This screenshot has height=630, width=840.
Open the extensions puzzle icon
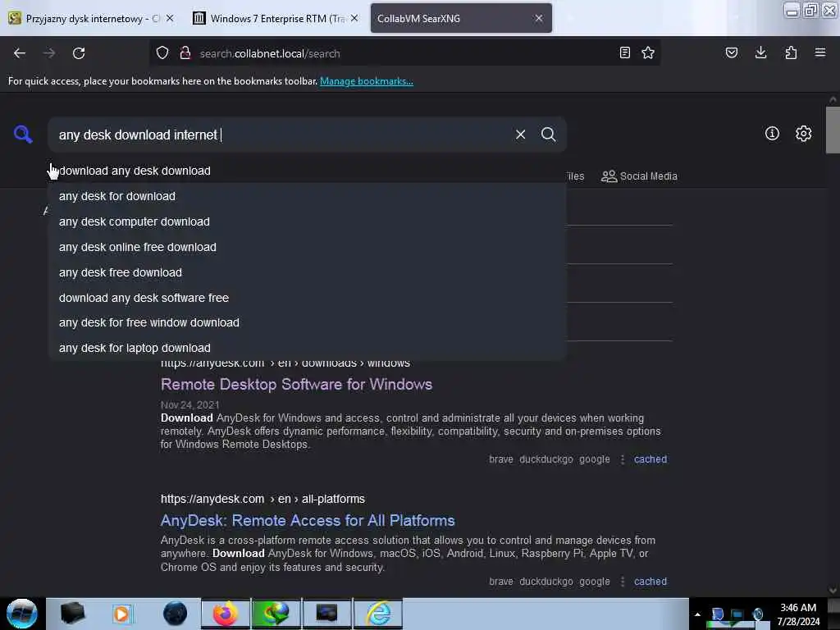click(x=791, y=52)
